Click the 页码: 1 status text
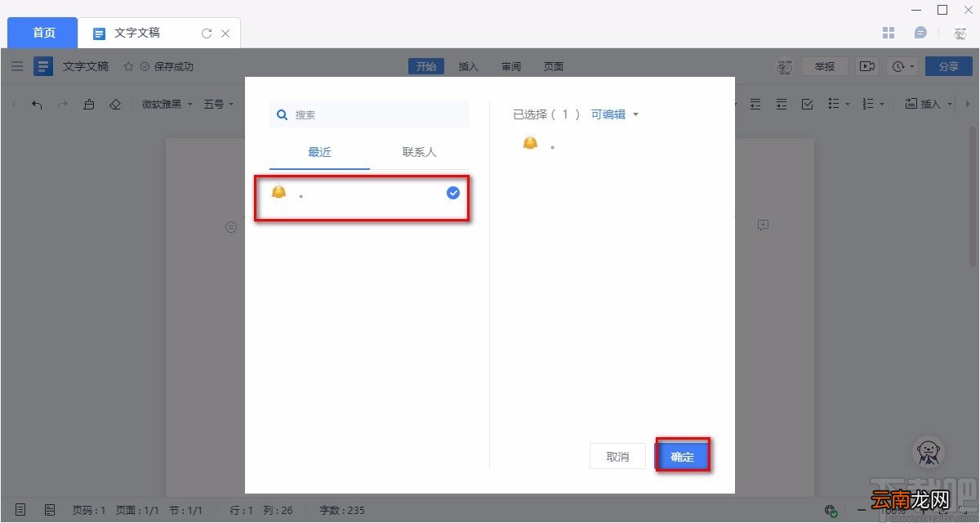The width and height of the screenshot is (980, 523). coord(89,510)
